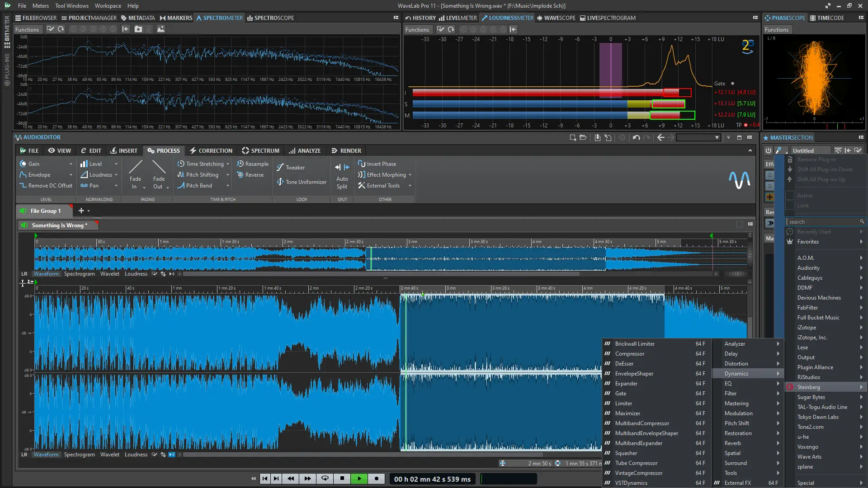The width and height of the screenshot is (868, 488).
Task: Expand the Gain dropdown arrow
Action: 71,164
